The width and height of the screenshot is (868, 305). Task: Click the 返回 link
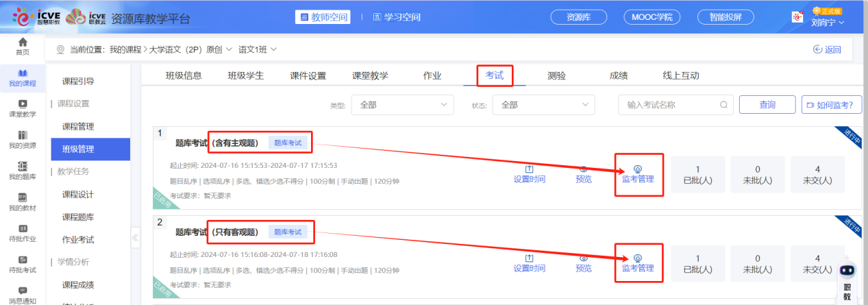click(826, 49)
